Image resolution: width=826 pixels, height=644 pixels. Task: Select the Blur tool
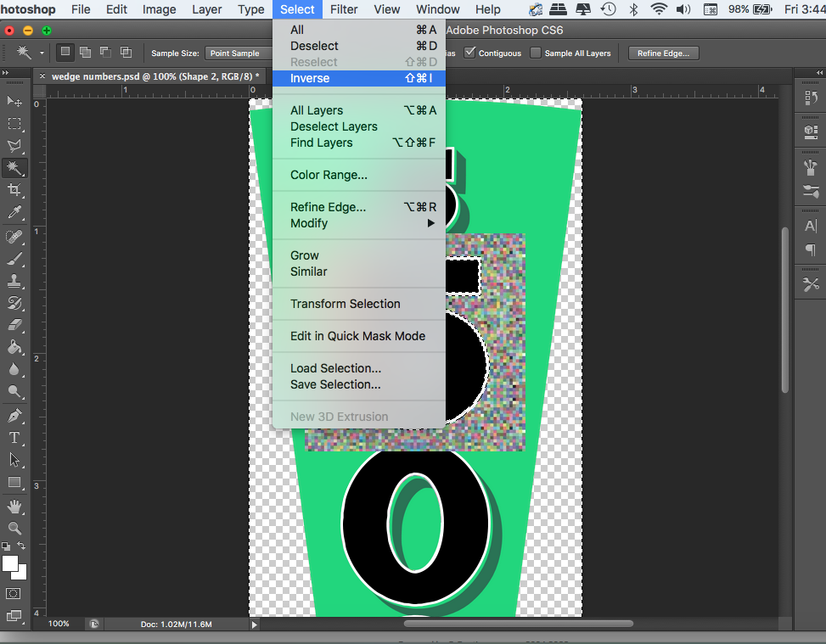pos(14,369)
